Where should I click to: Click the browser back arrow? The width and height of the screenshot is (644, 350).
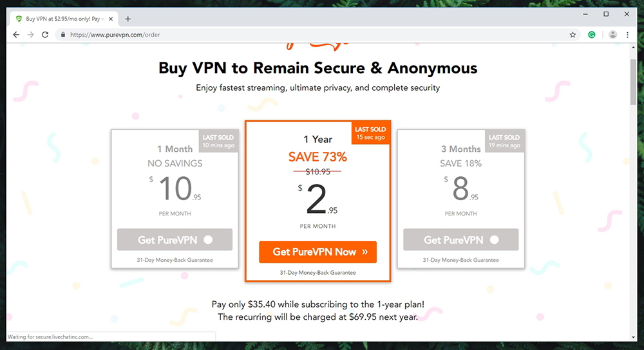pos(16,35)
